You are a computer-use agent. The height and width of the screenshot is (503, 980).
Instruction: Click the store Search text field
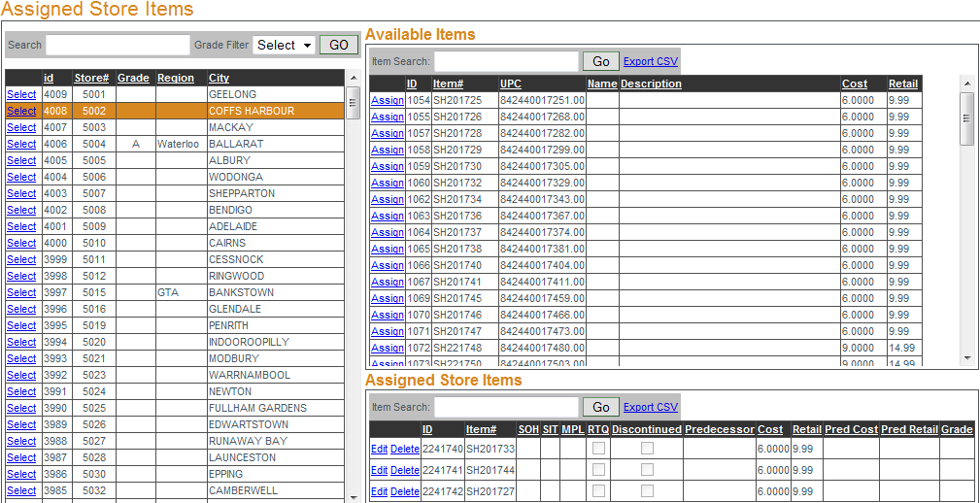coord(118,45)
